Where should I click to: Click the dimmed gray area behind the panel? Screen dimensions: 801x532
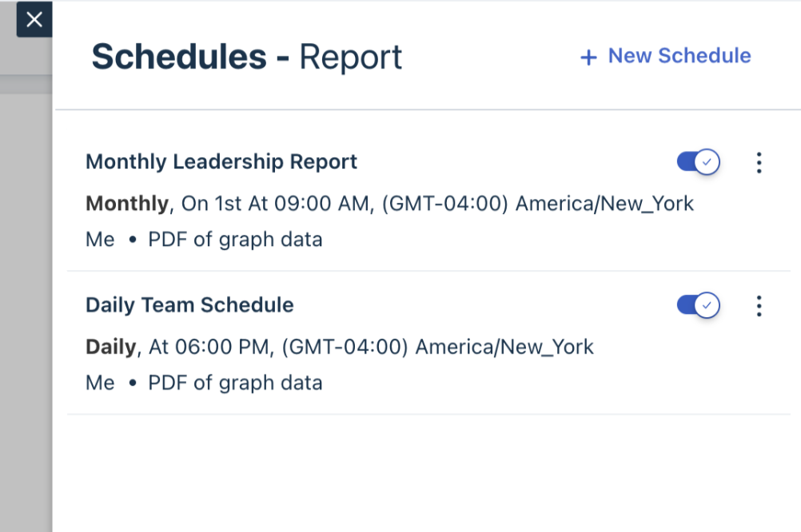coord(25,280)
